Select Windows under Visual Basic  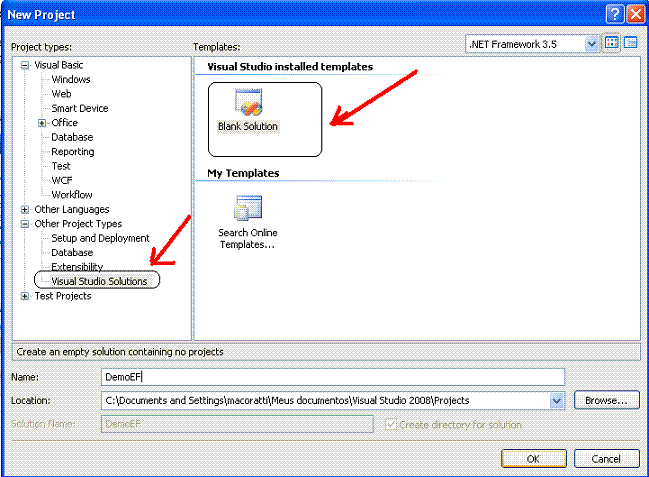pyautogui.click(x=71, y=80)
